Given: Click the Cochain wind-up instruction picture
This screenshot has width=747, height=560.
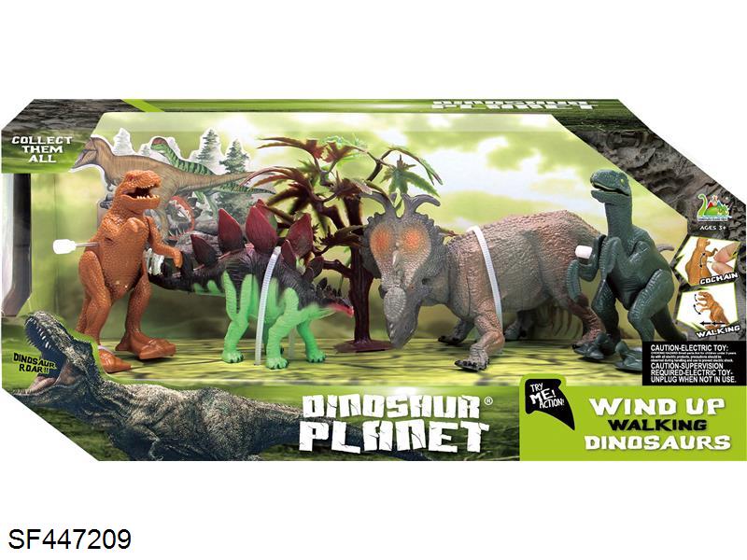Looking at the screenshot, I should pyautogui.click(x=709, y=261).
